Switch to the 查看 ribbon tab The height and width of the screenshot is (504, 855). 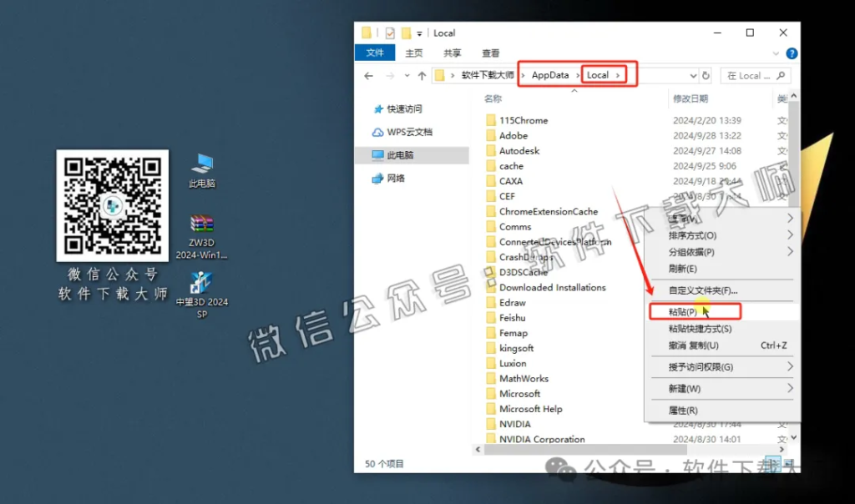[490, 53]
